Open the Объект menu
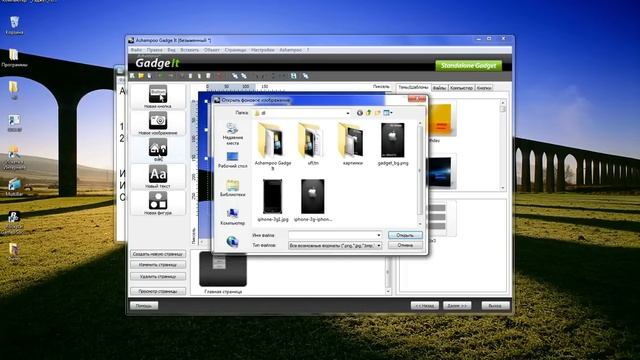Viewport: 640px width, 360px height. pos(211,50)
